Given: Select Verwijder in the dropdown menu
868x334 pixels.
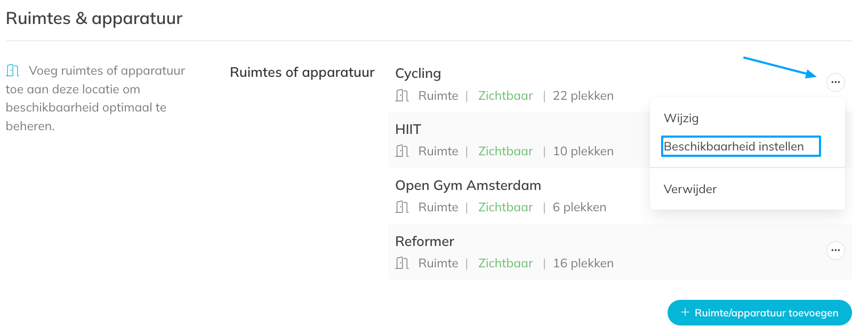Looking at the screenshot, I should click(x=690, y=189).
